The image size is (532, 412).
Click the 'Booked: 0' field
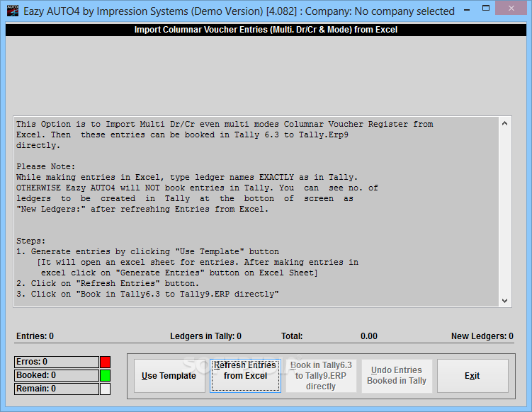pyautogui.click(x=57, y=375)
